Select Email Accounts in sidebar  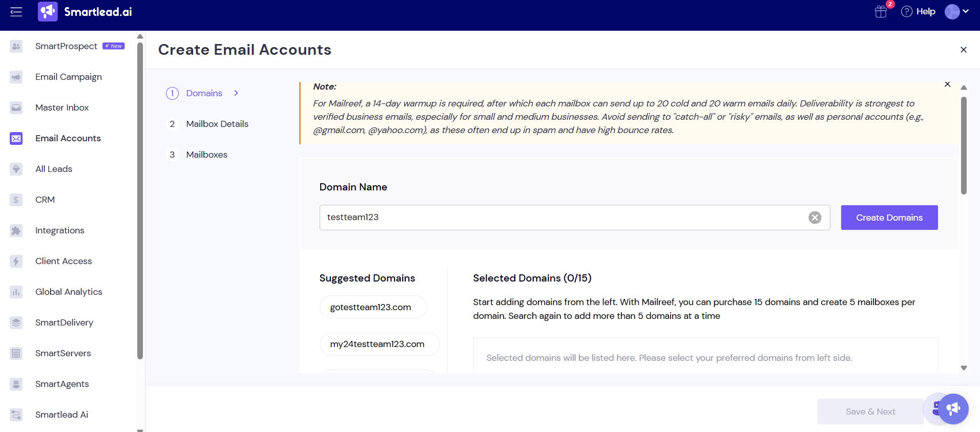[x=68, y=138]
